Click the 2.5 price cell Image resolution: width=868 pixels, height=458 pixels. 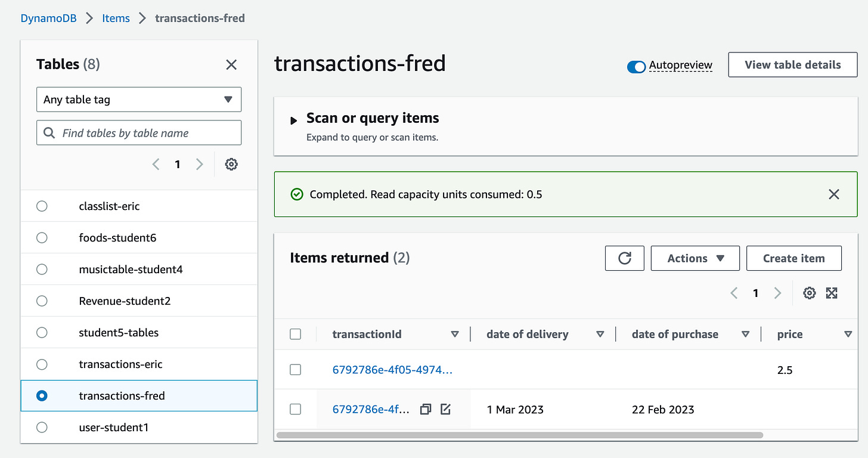(785, 370)
